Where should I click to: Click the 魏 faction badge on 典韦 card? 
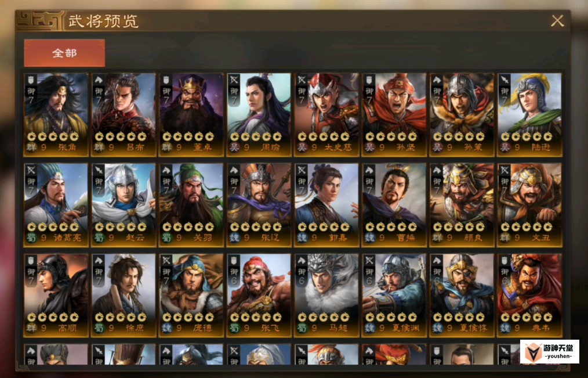(x=504, y=327)
